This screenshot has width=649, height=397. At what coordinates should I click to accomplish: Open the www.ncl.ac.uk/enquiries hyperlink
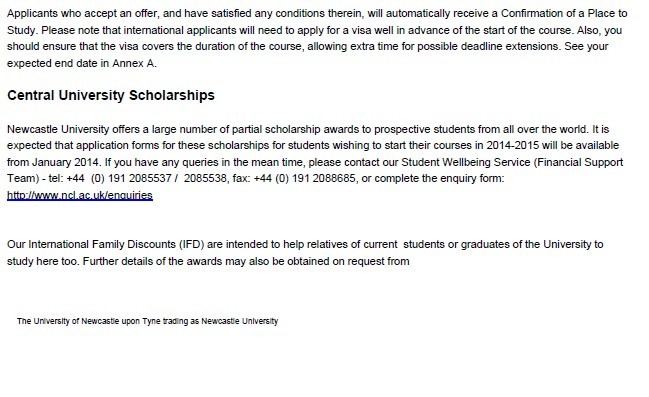point(80,195)
